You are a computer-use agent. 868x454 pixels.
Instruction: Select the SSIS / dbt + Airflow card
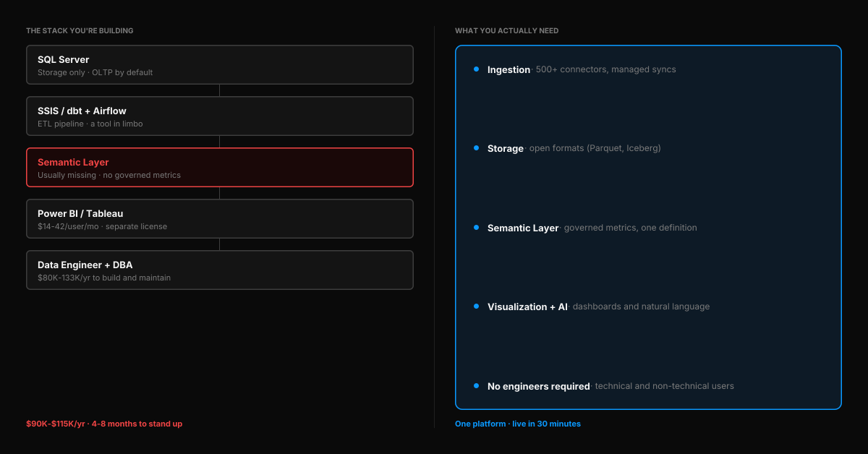coord(220,116)
